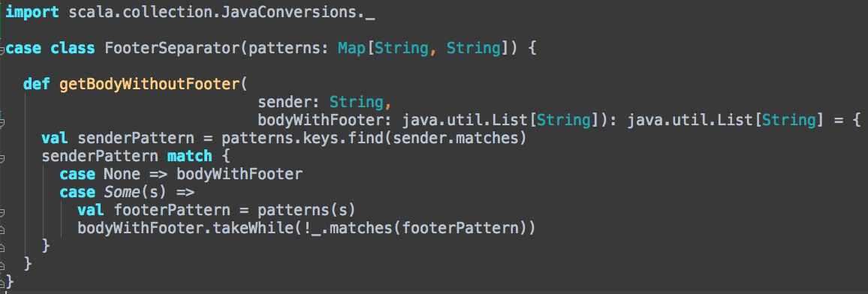Collapse fold marker beside val footerPattern line
Viewport: 868px width, 294px height.
[x=3, y=212]
